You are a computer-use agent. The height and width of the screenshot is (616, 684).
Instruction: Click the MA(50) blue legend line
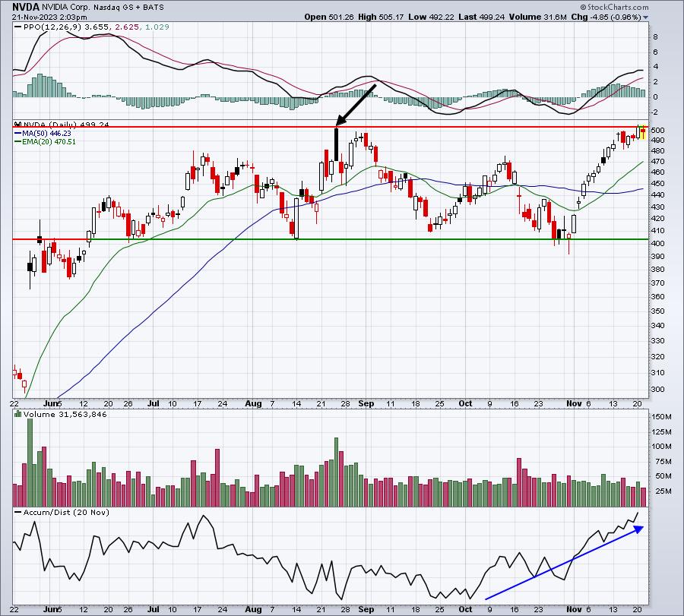click(x=18, y=134)
